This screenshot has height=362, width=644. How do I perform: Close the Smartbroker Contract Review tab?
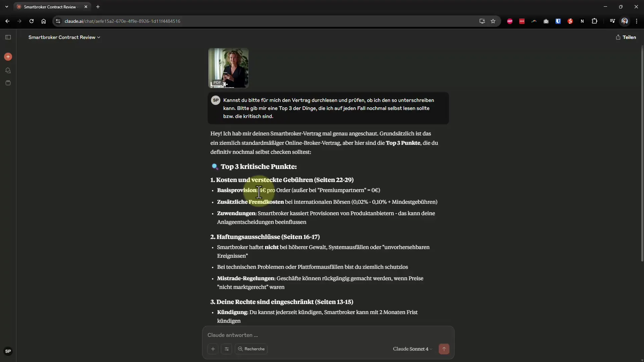tap(86, 7)
